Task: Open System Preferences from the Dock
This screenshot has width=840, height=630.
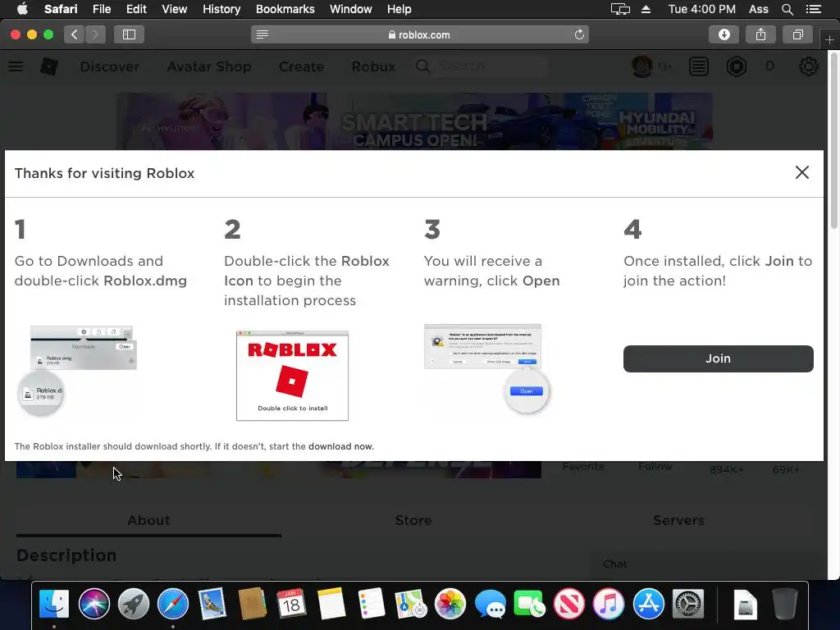Action: (x=688, y=604)
